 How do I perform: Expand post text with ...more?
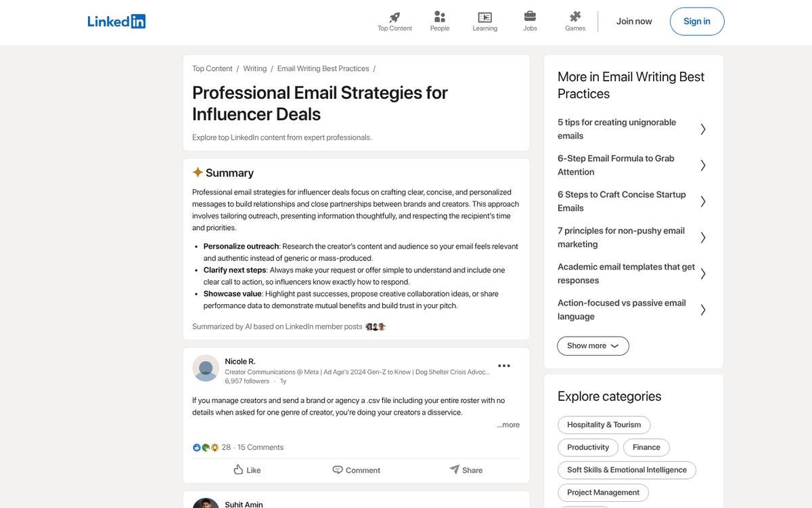pyautogui.click(x=508, y=425)
